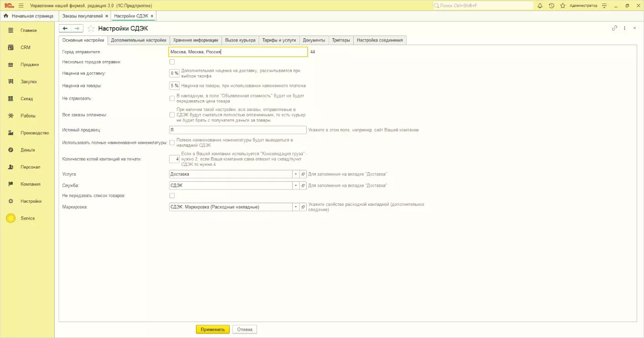Click the Наценка на доставку percent field
The image size is (644, 338).
[x=174, y=73]
